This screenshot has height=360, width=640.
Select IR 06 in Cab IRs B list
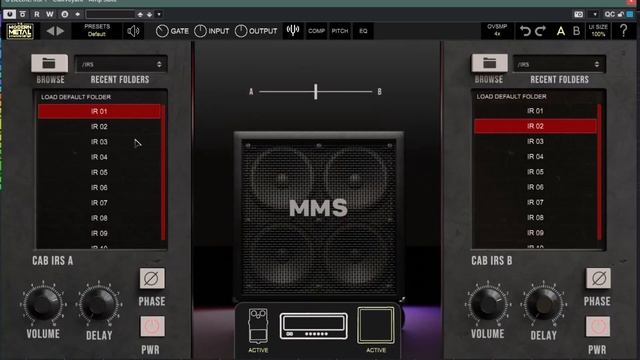[535, 187]
